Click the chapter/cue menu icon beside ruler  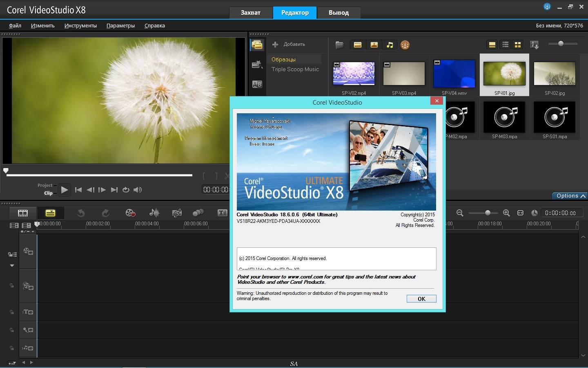tap(27, 225)
